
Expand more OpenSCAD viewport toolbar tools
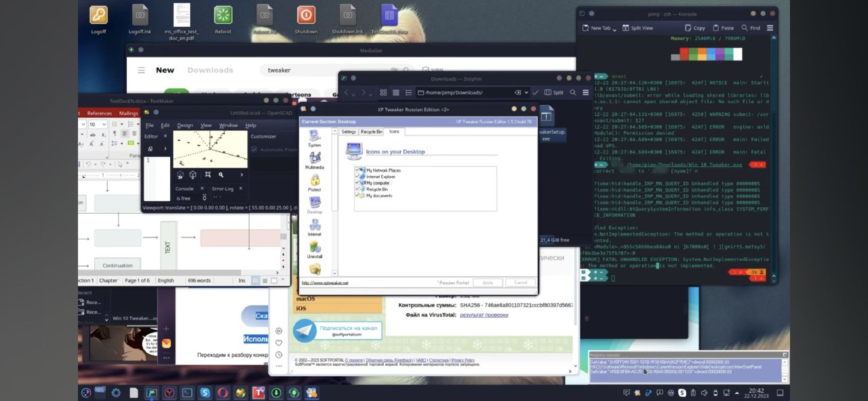[x=242, y=175]
